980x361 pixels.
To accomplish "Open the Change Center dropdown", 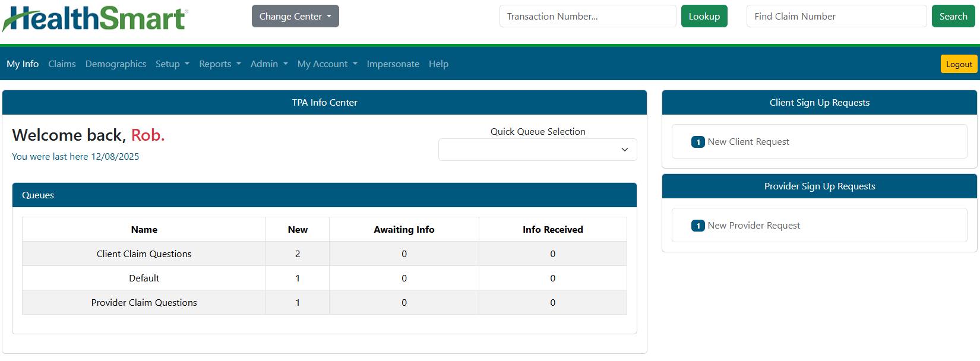I will pyautogui.click(x=295, y=17).
